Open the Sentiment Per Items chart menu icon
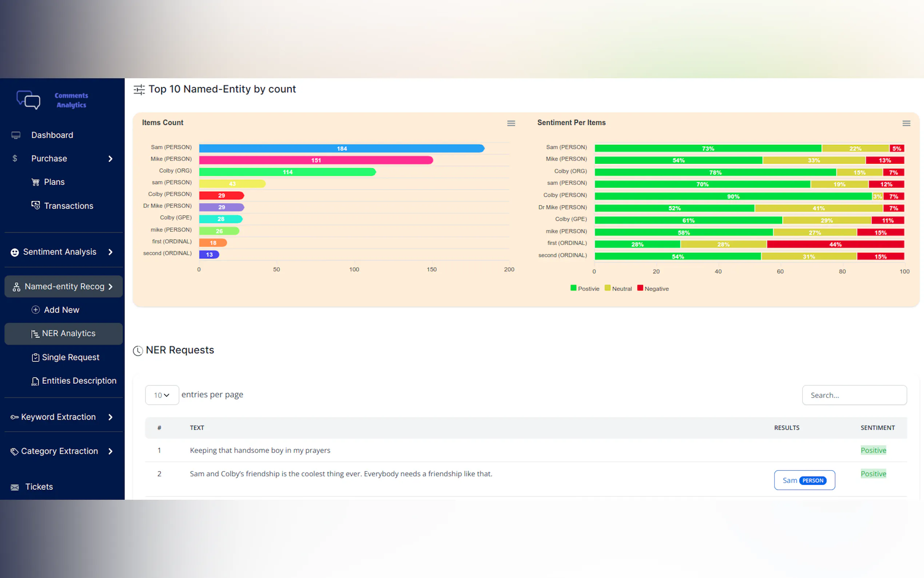 [x=906, y=123]
